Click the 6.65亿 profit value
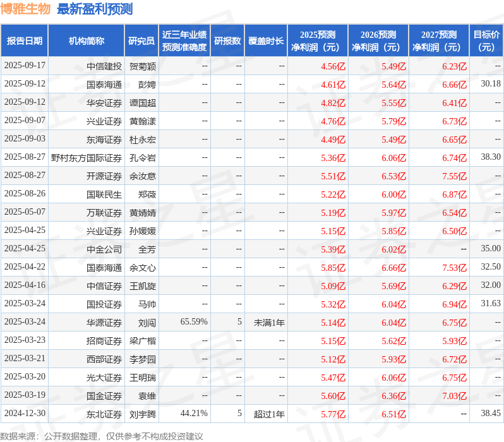This screenshot has width=504, height=442. [x=454, y=140]
